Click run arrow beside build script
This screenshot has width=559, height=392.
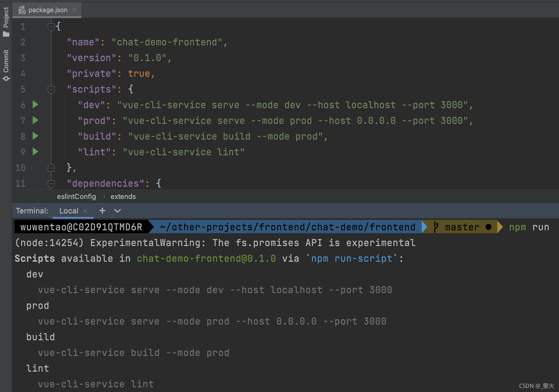(35, 136)
